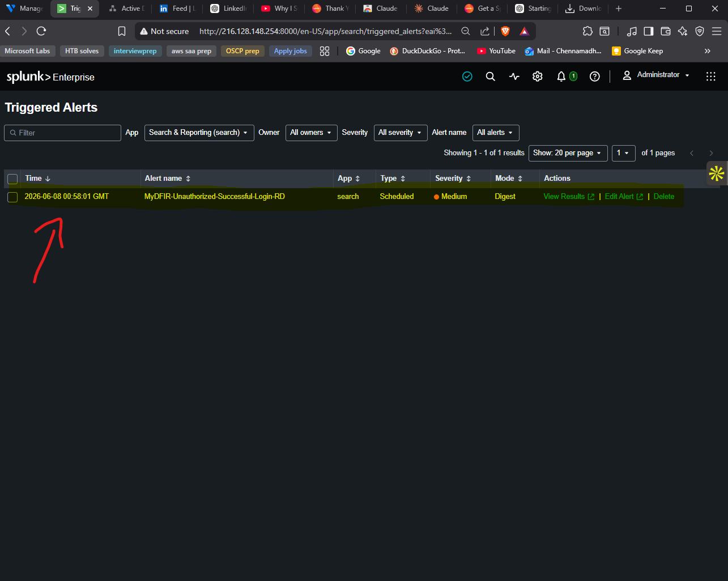Click the browser address bar URL

326,31
